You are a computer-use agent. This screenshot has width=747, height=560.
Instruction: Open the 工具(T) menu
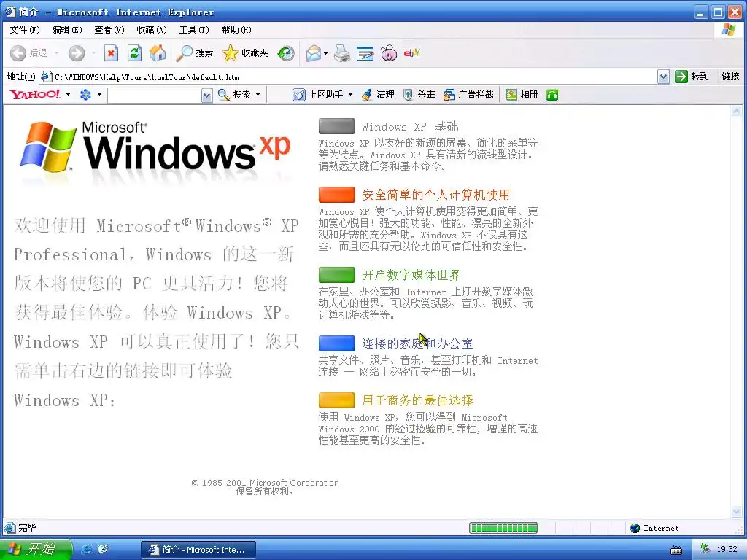194,29
